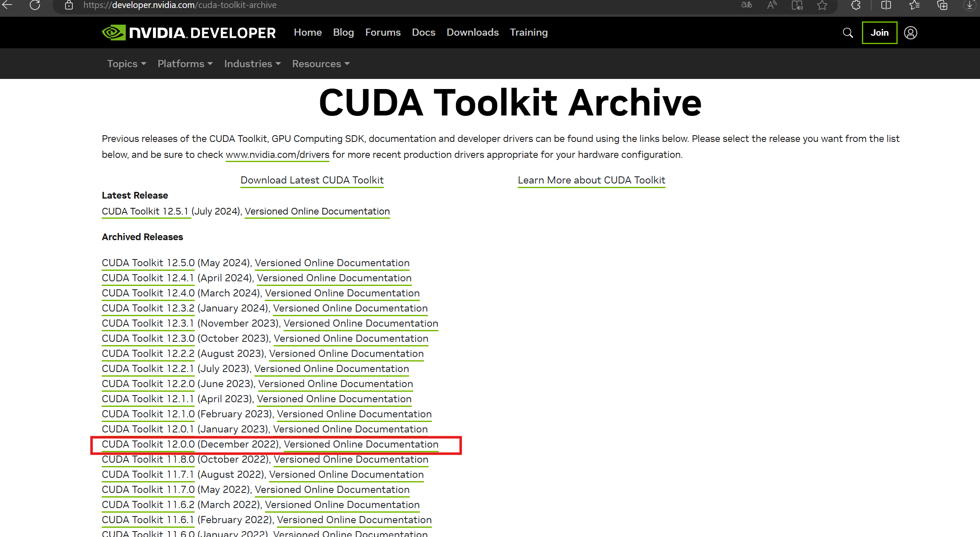The image size is (980, 537).
Task: Open CUDA Toolkit 12.1.1 link
Action: click(148, 399)
